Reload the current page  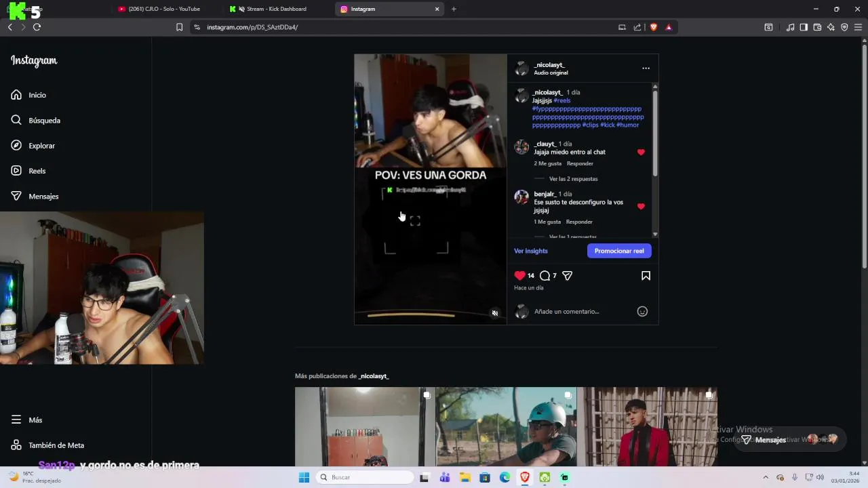click(x=37, y=27)
